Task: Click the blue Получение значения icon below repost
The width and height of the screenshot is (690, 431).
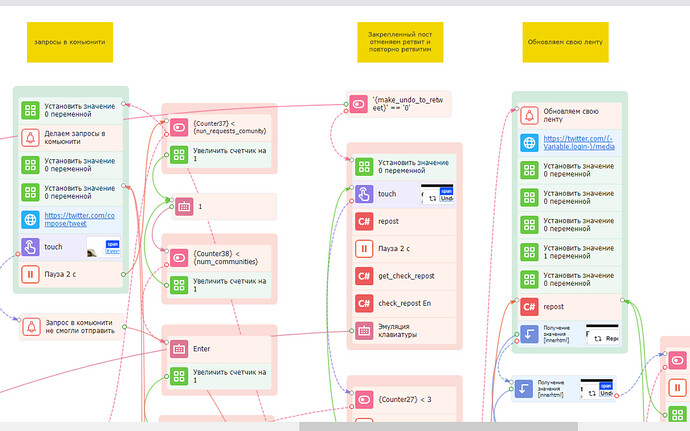Action: tap(529, 334)
